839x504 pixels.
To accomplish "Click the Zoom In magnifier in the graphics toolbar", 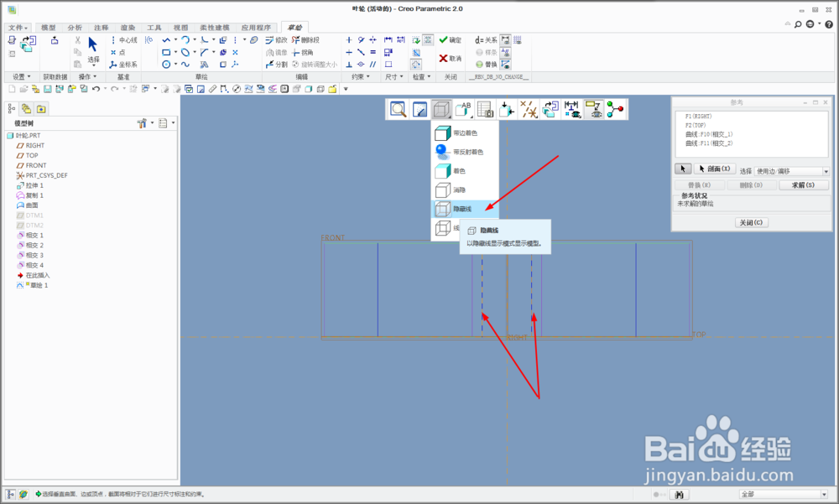I will (398, 110).
